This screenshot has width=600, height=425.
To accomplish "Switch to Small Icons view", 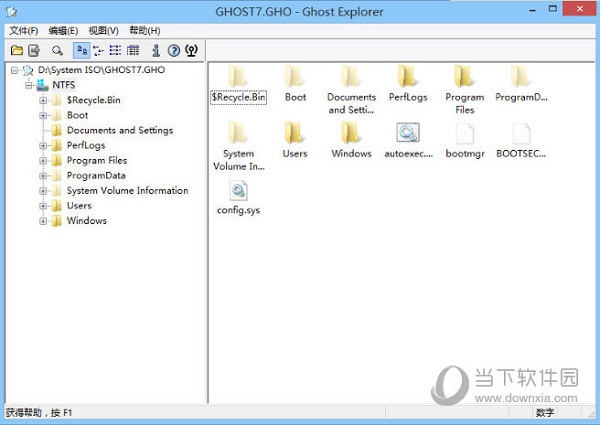I will [98, 50].
